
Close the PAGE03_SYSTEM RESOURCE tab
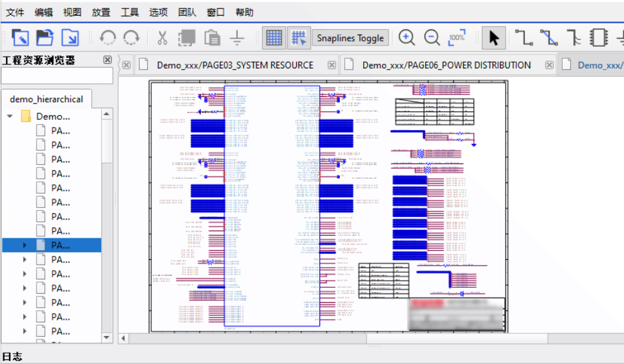point(332,65)
